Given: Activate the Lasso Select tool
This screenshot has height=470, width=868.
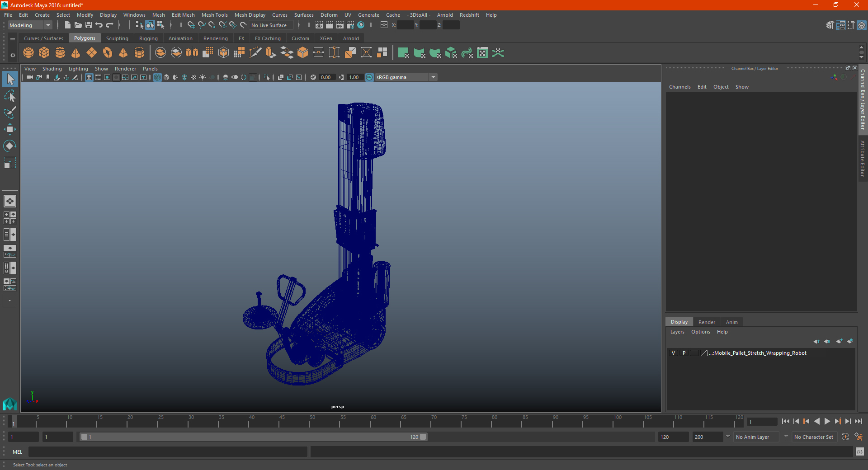Looking at the screenshot, I should point(10,96).
